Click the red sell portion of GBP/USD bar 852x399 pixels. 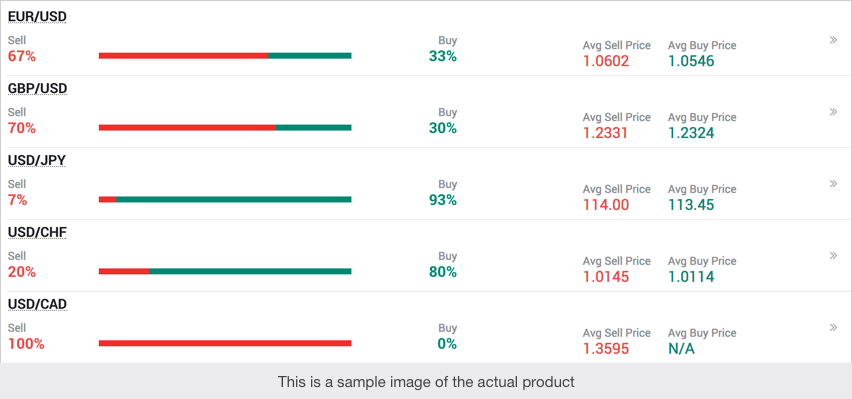tap(187, 128)
